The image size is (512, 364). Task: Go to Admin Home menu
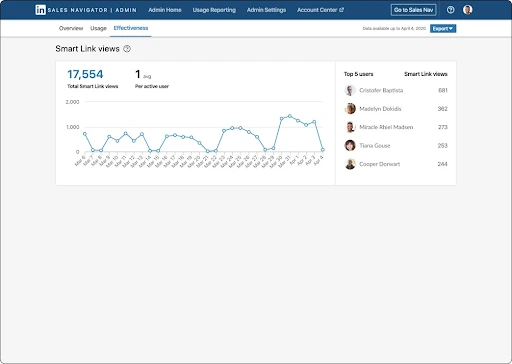[165, 10]
